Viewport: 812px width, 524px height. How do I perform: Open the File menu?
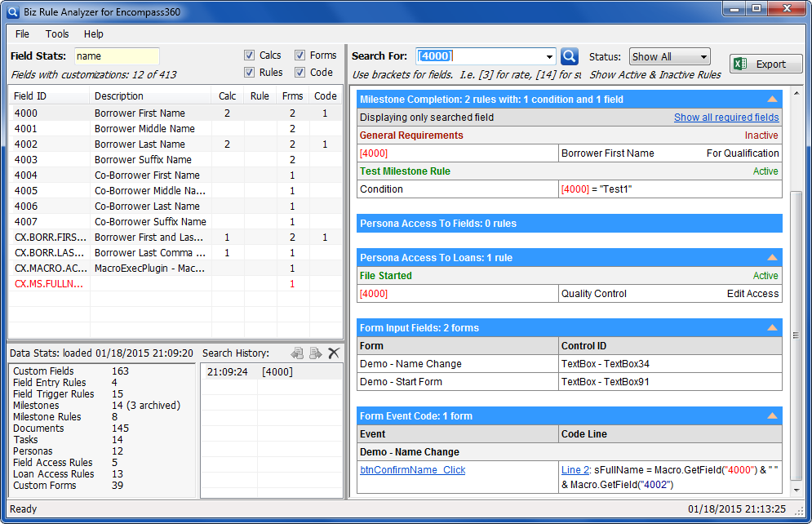point(22,33)
